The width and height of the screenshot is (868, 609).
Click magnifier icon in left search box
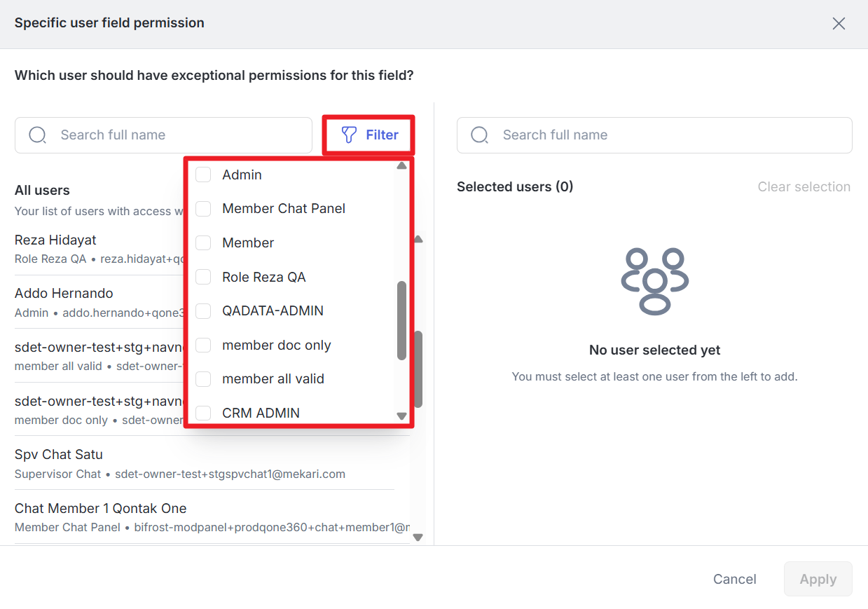(38, 135)
